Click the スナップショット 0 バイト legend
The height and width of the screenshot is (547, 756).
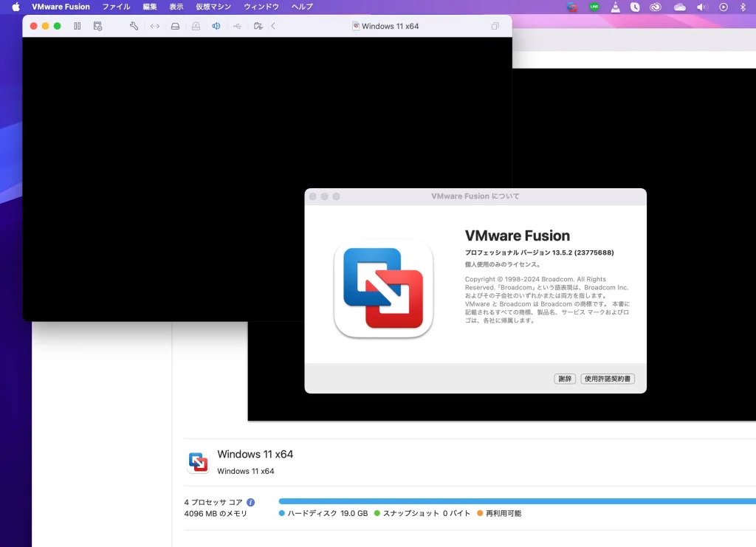(422, 513)
